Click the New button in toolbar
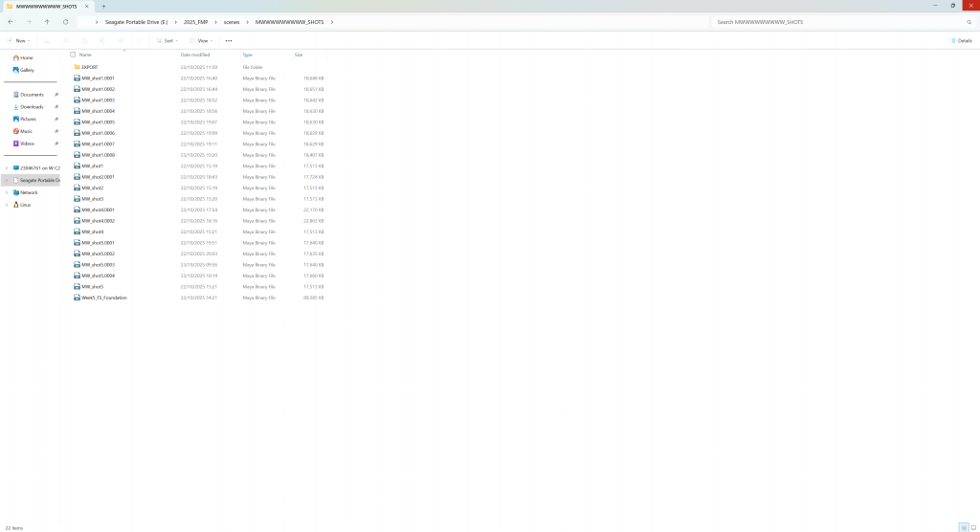Viewport: 980px width, 532px height. [19, 41]
